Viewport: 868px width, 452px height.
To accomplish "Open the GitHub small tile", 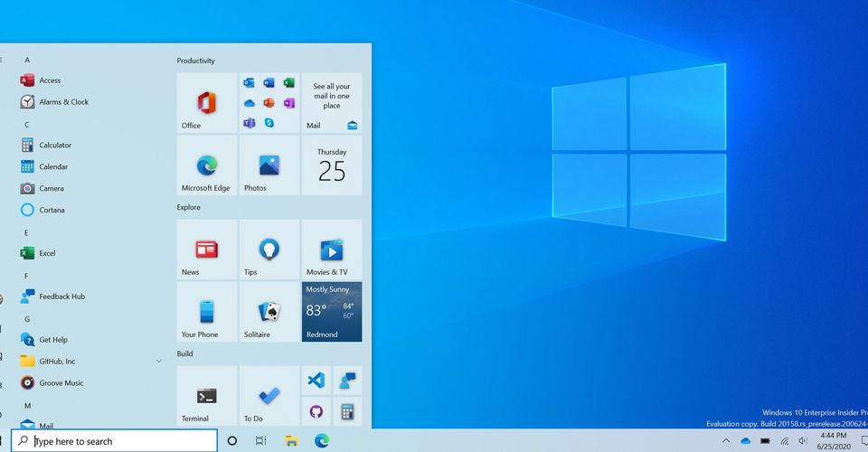I will (x=316, y=411).
